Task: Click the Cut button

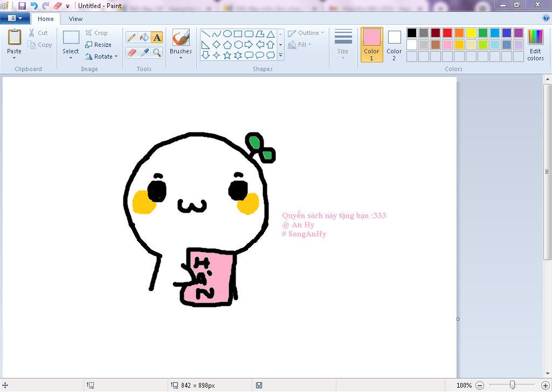Action: (x=38, y=33)
